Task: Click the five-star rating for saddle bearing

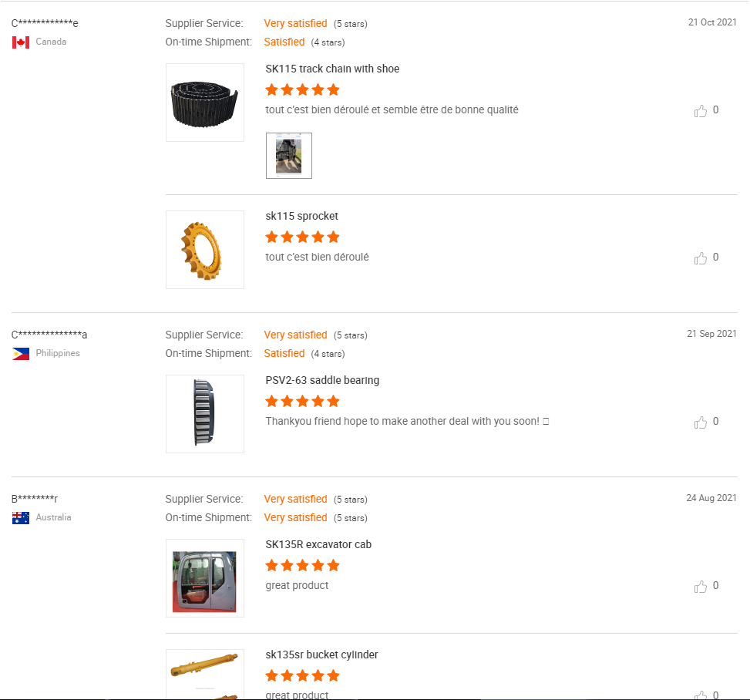Action: (302, 401)
